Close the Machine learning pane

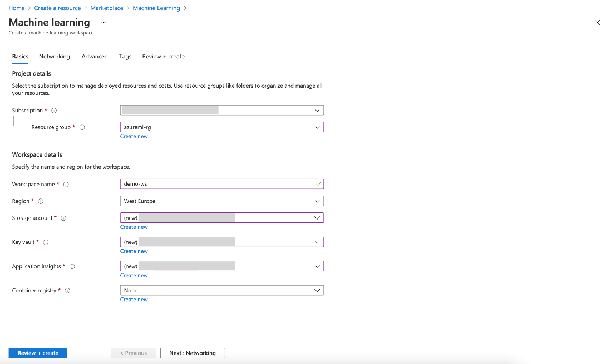(x=597, y=23)
